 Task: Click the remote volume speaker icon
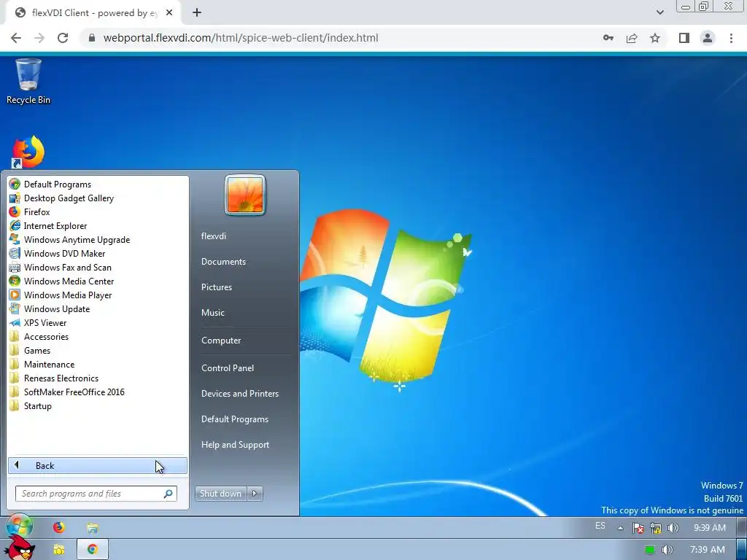coord(673,528)
